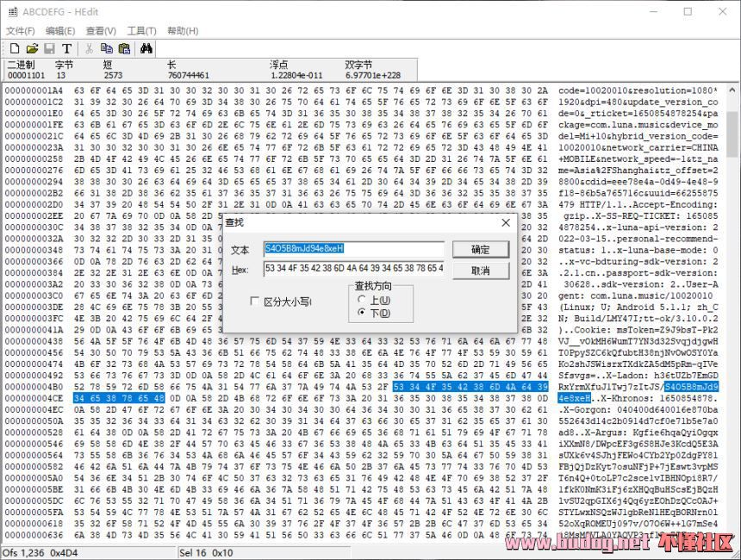Open the 帮助(H) menu
Image resolution: width=741 pixels, height=560 pixels.
click(183, 31)
